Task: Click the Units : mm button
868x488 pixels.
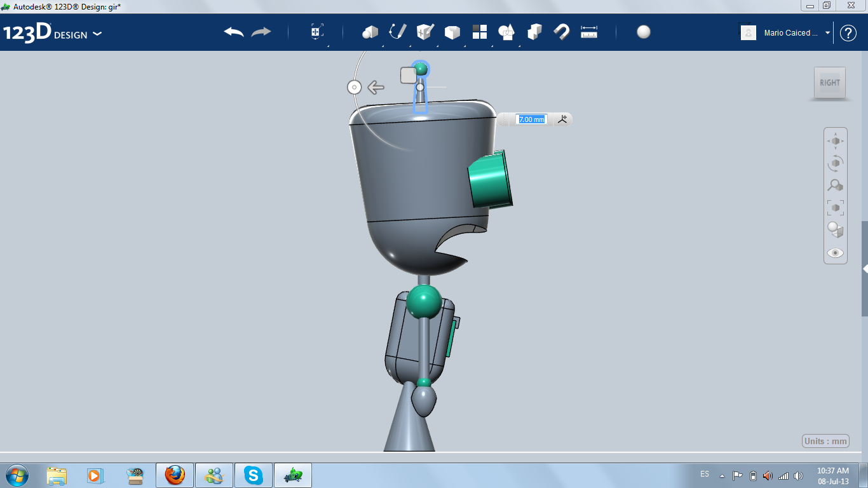Action: (825, 442)
